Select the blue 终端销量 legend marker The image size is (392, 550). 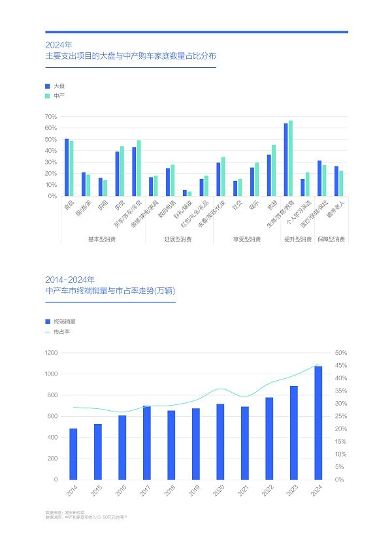click(x=48, y=321)
